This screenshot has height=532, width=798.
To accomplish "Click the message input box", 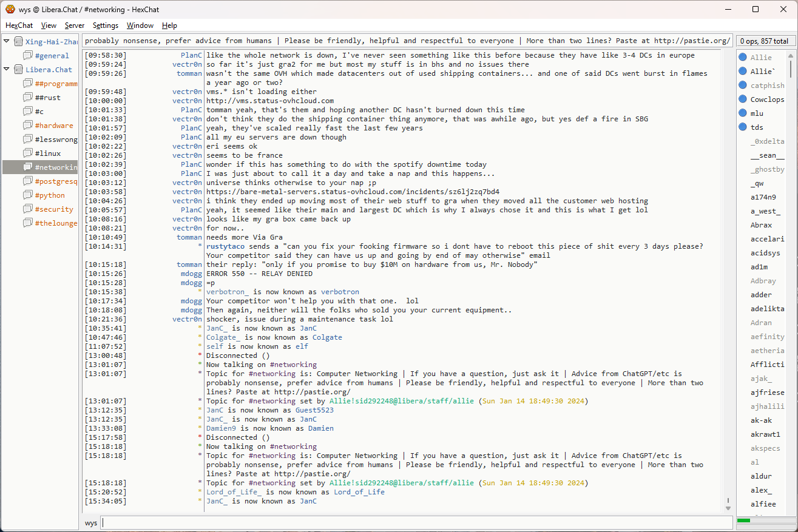I will (x=416, y=523).
